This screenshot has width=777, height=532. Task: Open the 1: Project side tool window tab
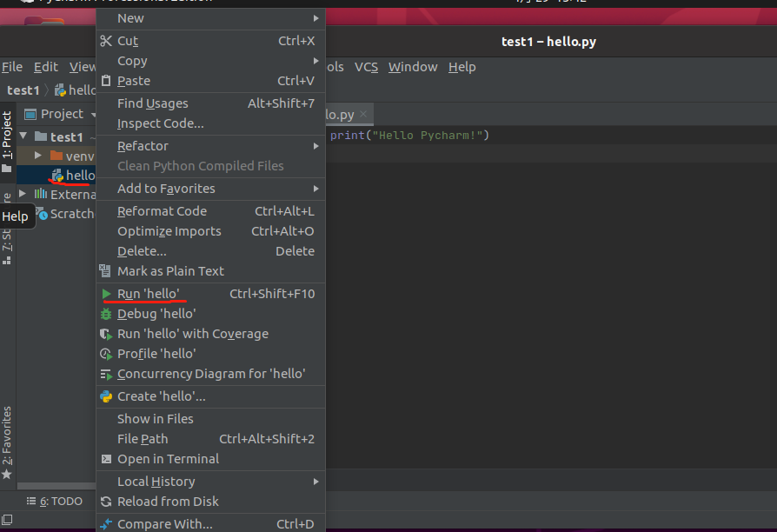tap(7, 141)
